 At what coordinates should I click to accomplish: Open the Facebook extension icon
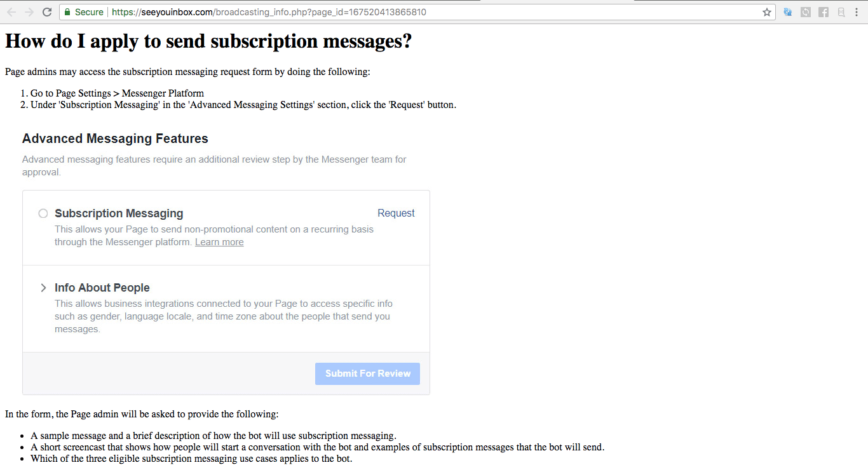[x=824, y=12]
